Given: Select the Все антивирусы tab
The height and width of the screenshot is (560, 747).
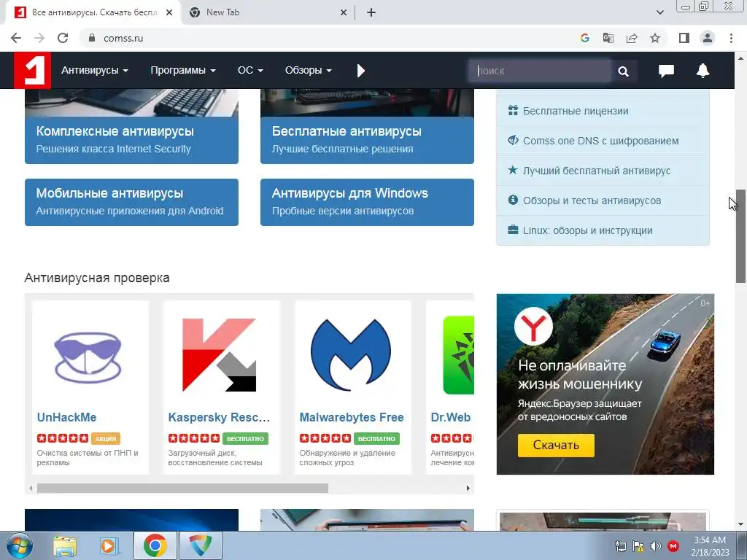Looking at the screenshot, I should [x=93, y=12].
